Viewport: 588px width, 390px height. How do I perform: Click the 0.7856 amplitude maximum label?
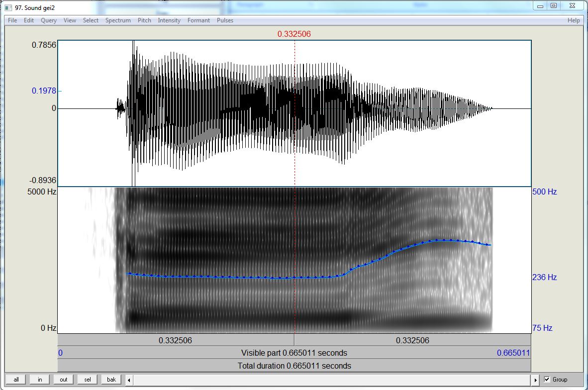click(44, 45)
